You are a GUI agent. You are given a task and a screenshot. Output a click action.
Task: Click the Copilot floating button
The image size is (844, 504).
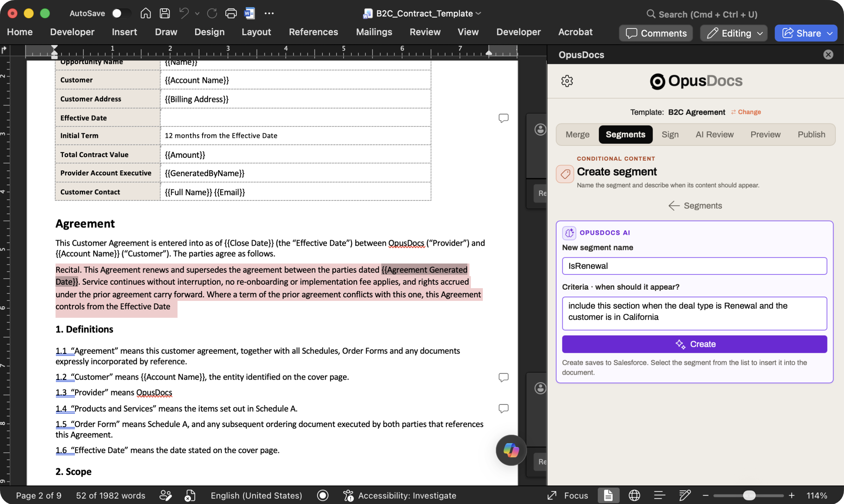pos(511,450)
